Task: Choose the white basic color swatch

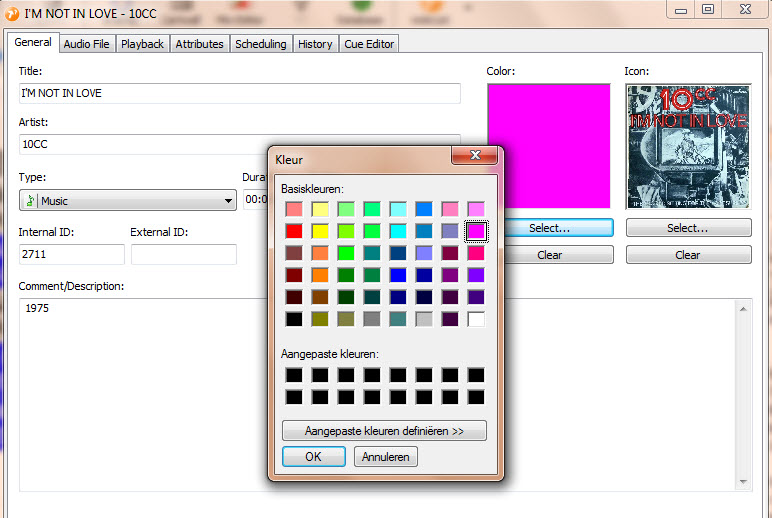Action: click(x=476, y=319)
